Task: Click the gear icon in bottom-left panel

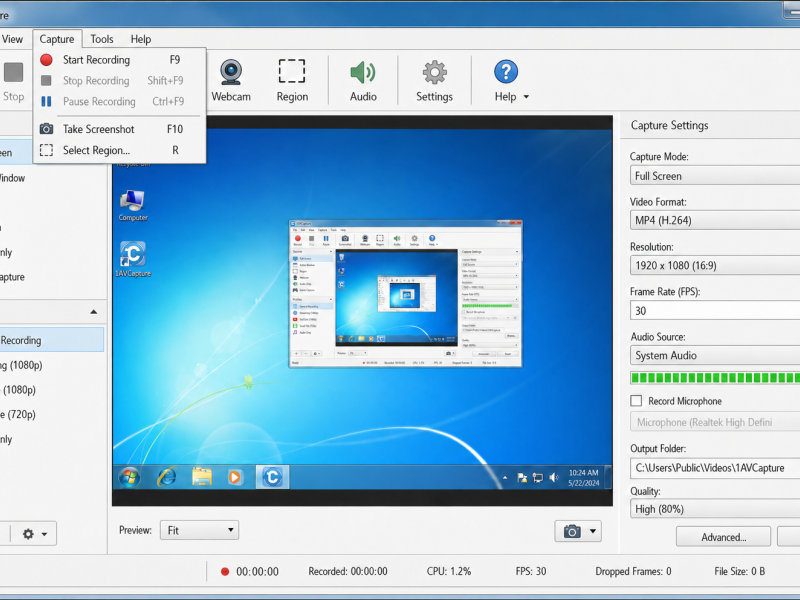Action: click(x=29, y=534)
